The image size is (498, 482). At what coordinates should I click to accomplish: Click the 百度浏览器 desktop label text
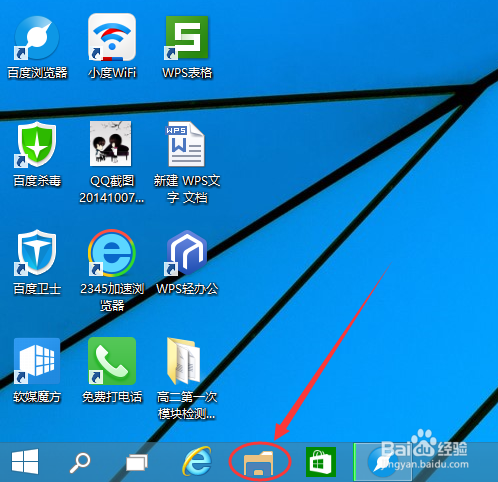(x=37, y=73)
